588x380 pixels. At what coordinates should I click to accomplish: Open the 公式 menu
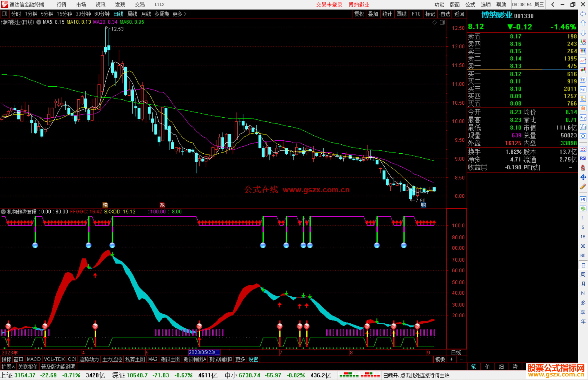click(x=470, y=4)
